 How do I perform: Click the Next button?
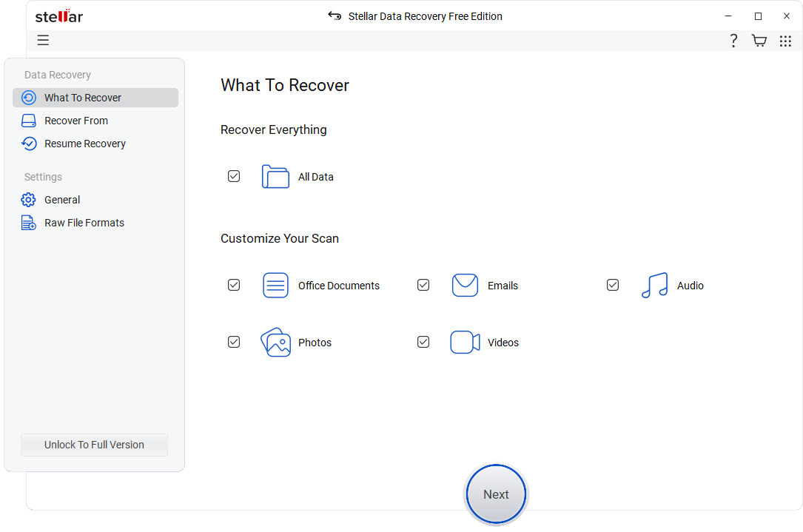tap(496, 494)
